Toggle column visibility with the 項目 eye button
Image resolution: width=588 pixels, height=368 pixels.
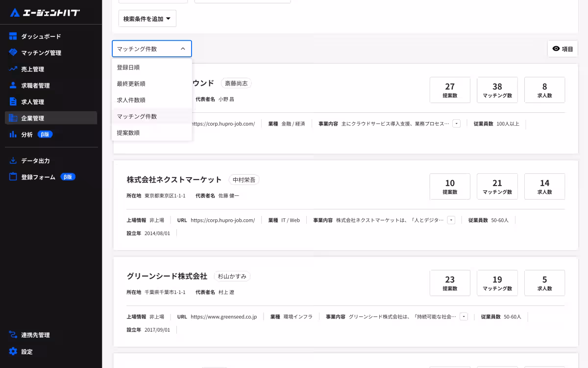click(562, 49)
